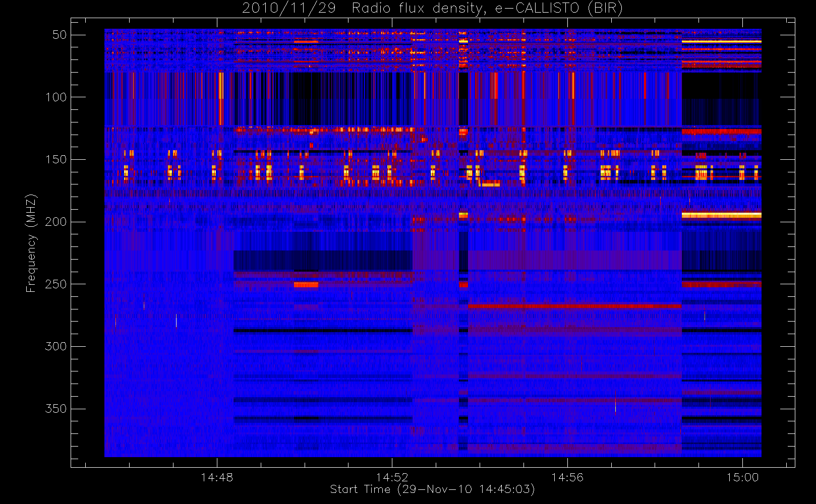Click the 350 frequency tick label
This screenshot has width=816, height=504.
click(56, 409)
